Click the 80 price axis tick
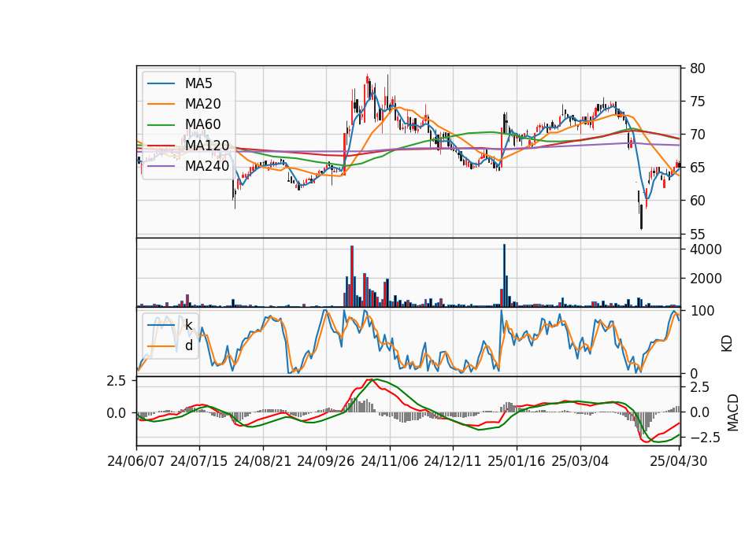 (697, 68)
